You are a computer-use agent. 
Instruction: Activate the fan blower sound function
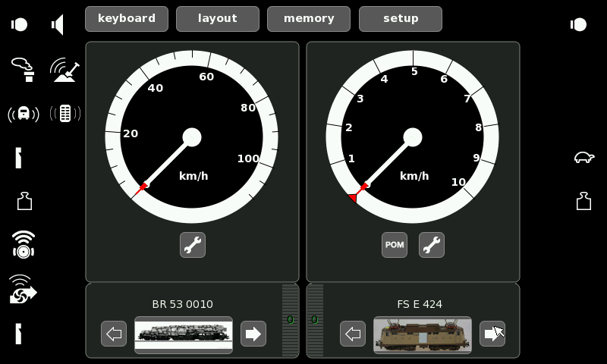click(x=23, y=290)
